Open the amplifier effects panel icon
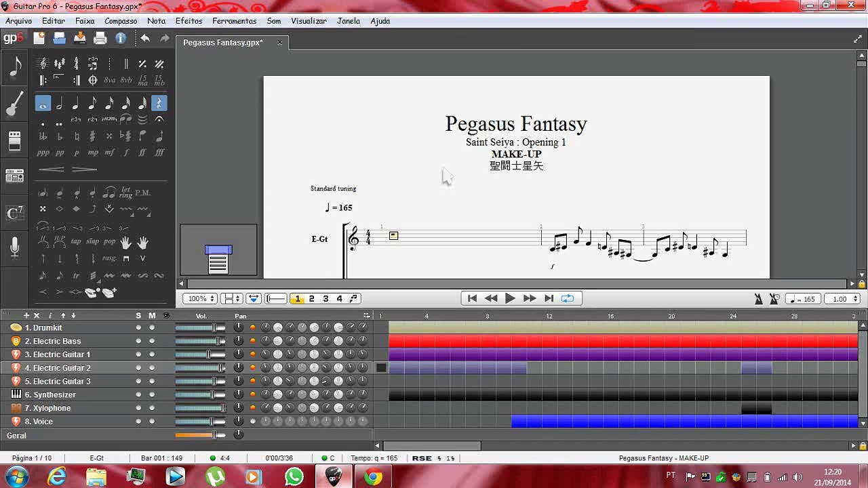Screen dimensions: 868x488 coord(15,140)
